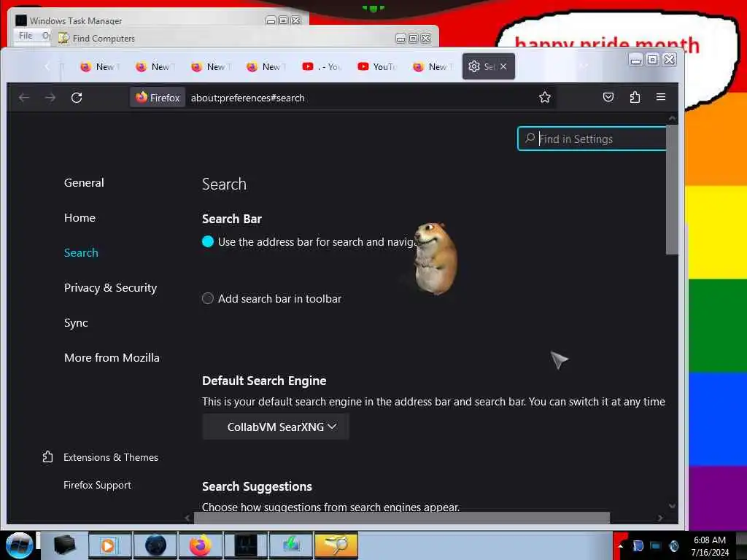Viewport: 747px width, 560px height.
Task: Open the General settings category
Action: [84, 183]
